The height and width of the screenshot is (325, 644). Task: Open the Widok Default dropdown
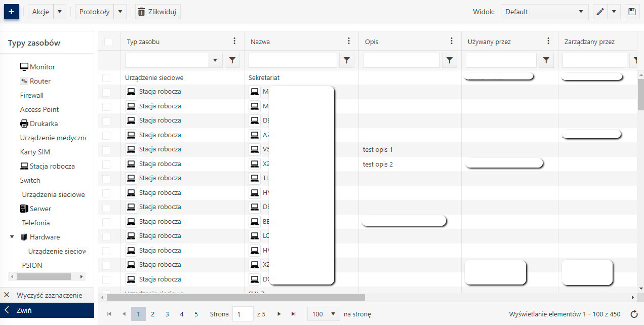click(544, 12)
